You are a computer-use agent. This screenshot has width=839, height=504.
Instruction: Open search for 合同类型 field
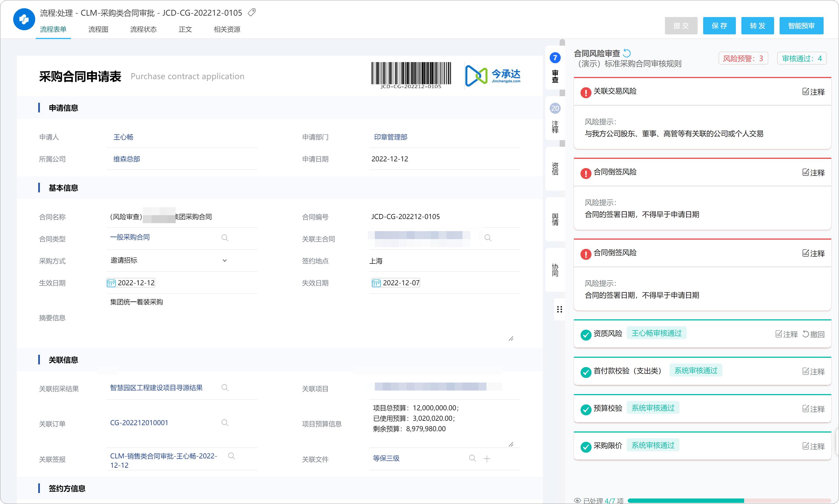225,237
